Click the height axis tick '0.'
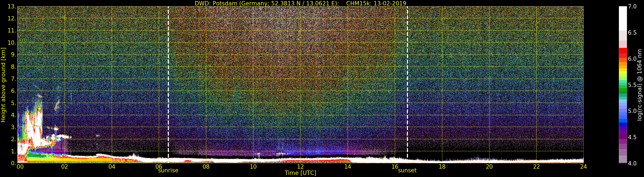Image resolution: width=644 pixels, height=177 pixels. click(x=14, y=163)
